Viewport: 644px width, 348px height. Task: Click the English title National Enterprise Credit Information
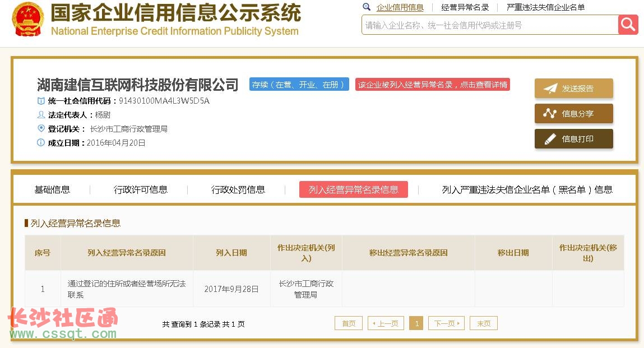pyautogui.click(x=174, y=31)
